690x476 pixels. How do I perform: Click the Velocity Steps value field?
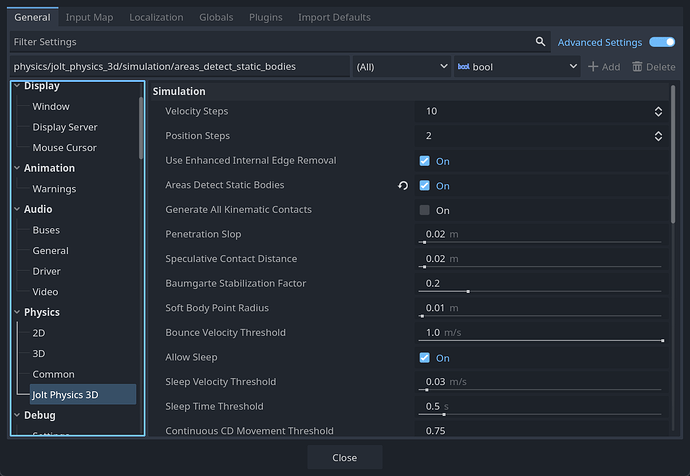pyautogui.click(x=541, y=111)
